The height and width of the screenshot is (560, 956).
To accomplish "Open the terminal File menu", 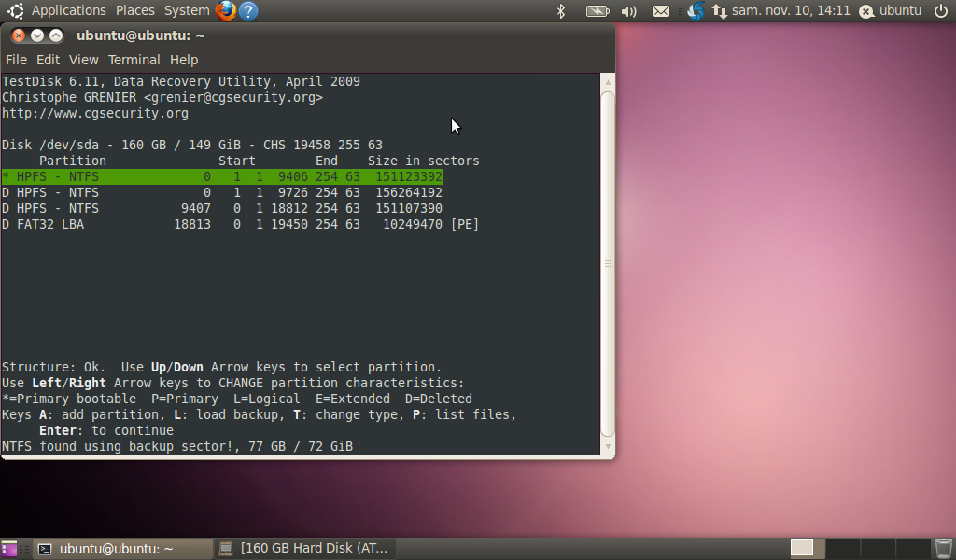I will pos(16,60).
